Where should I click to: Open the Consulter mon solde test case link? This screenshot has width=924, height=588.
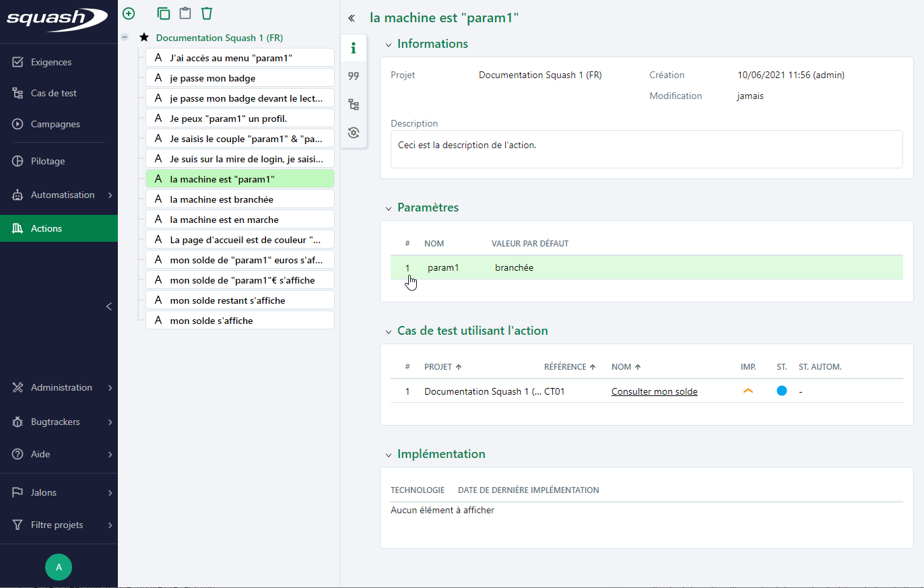(654, 391)
